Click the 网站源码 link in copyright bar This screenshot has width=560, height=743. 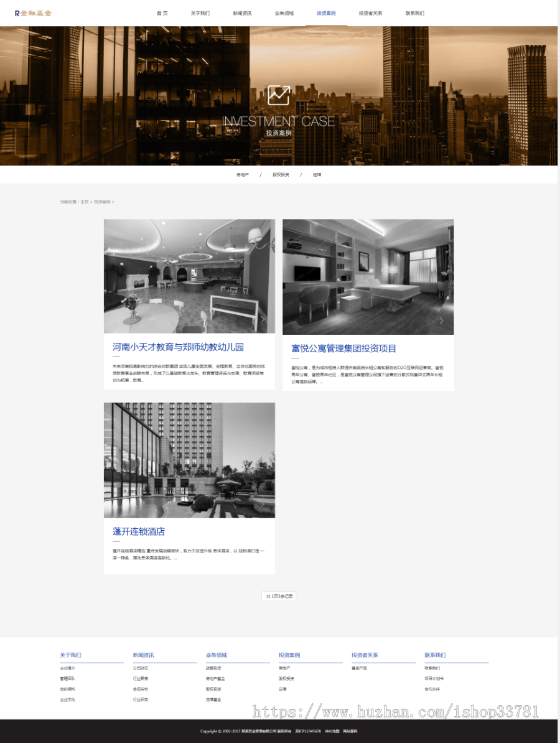tap(350, 731)
